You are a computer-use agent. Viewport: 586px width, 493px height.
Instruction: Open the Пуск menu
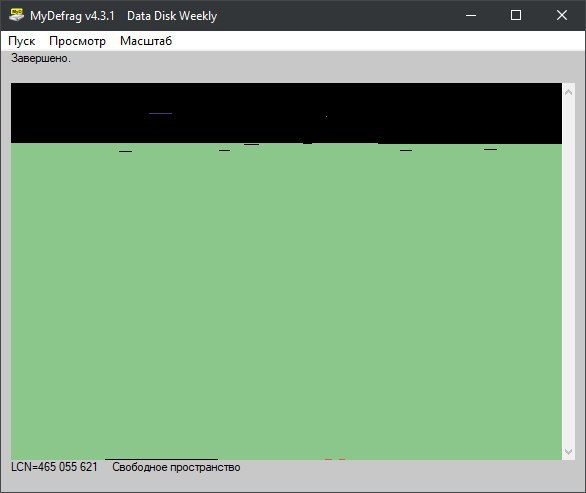(x=21, y=41)
